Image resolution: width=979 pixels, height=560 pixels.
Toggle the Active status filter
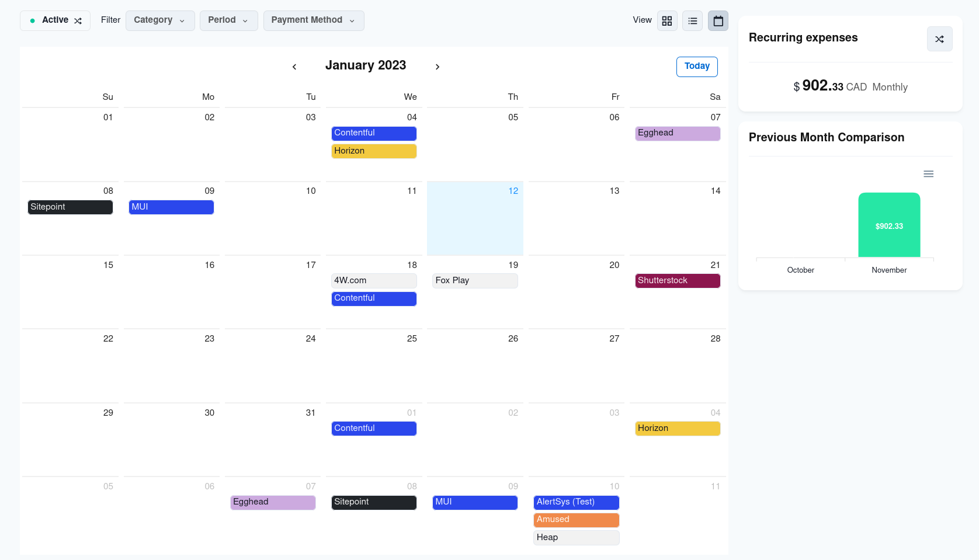(x=55, y=20)
